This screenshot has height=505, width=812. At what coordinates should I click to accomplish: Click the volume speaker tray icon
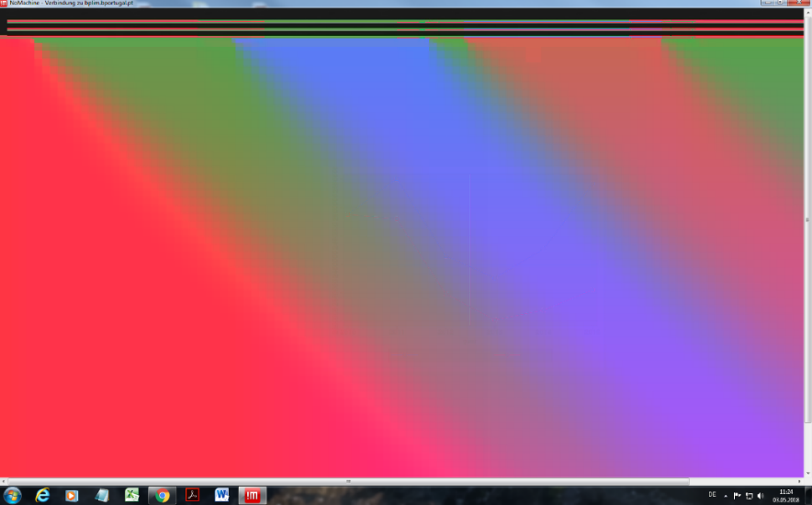tap(761, 495)
